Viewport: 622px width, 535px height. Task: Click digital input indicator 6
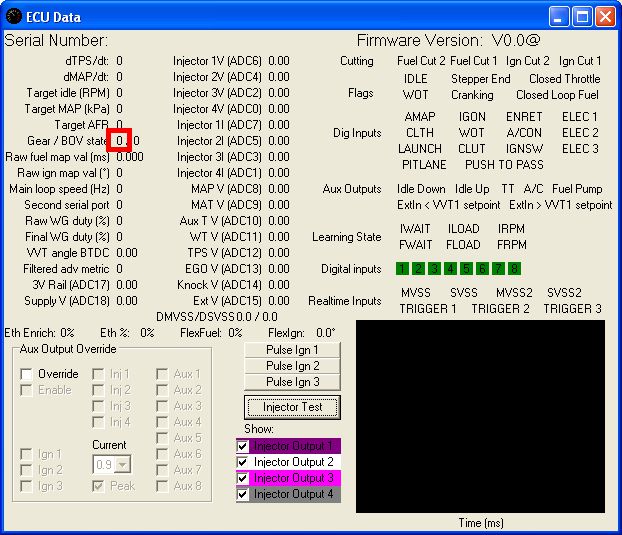[482, 268]
